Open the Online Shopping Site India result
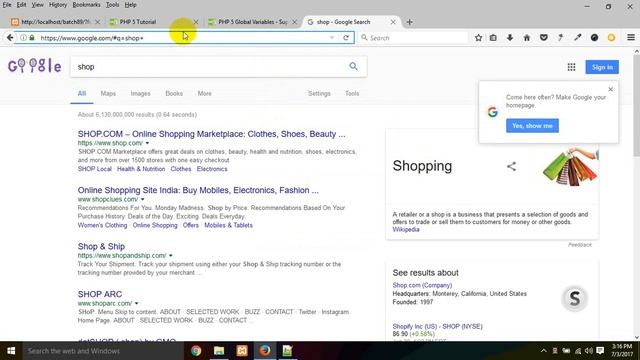Image resolution: width=640 pixels, height=360 pixels. point(198,190)
